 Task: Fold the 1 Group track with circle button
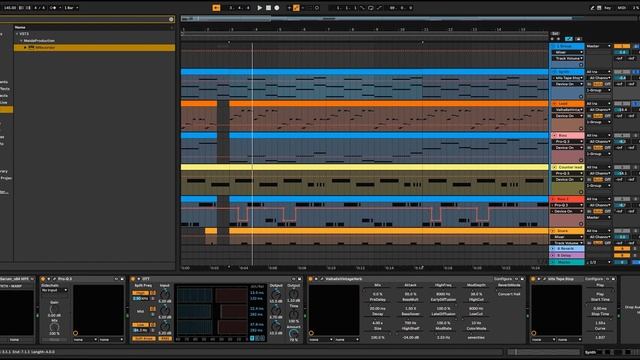[554, 46]
